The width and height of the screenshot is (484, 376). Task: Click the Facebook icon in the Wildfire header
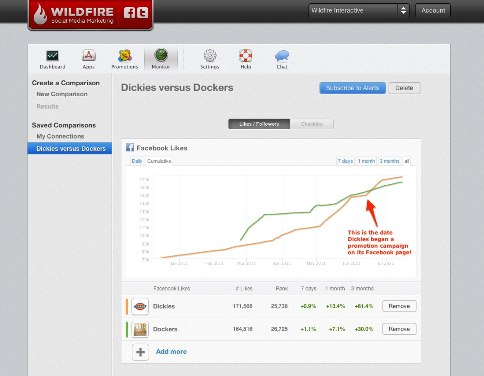pos(129,13)
